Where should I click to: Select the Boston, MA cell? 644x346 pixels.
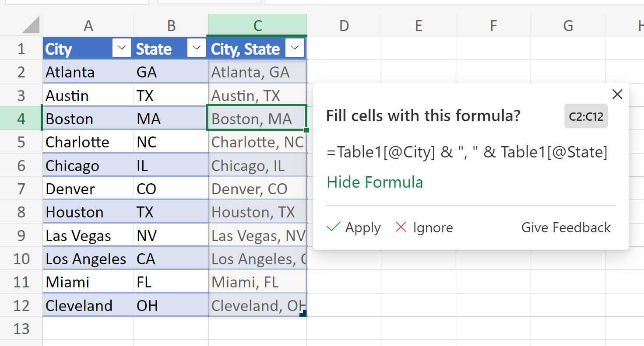coord(257,119)
